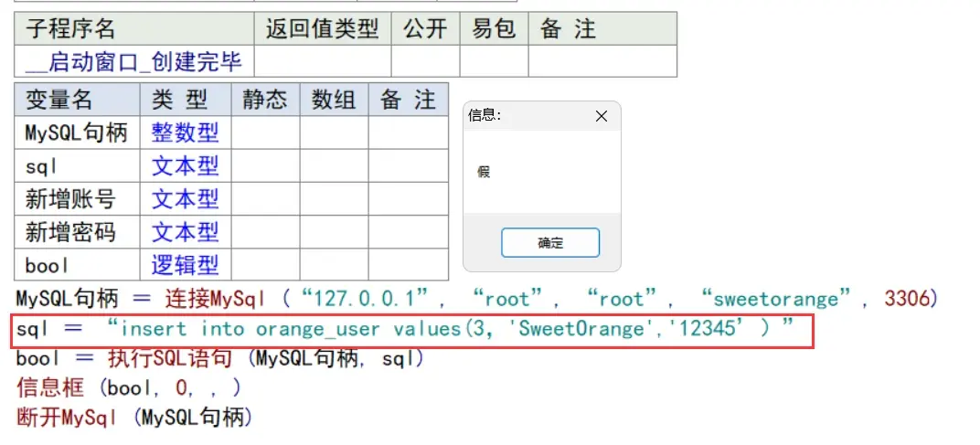The width and height of the screenshot is (980, 445).
Task: Click the 信息: dialog title
Action: [485, 116]
